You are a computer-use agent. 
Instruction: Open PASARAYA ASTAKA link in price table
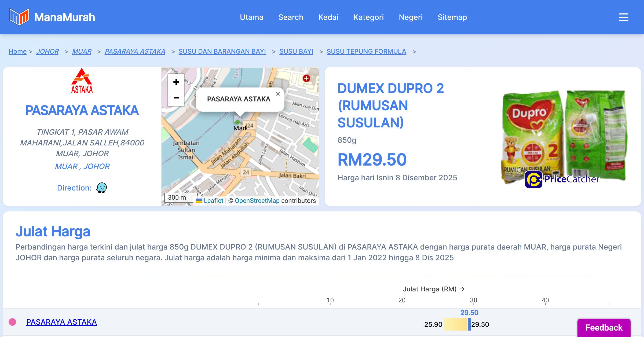coord(61,322)
